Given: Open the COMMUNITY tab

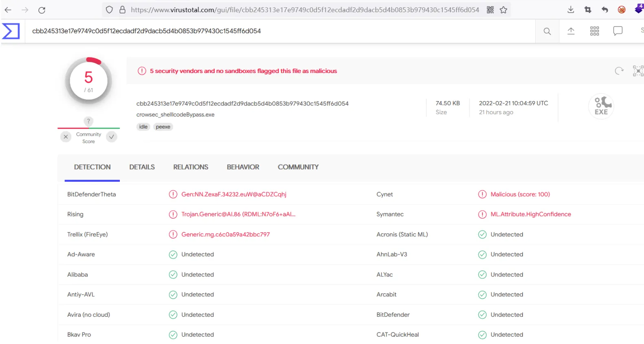Looking at the screenshot, I should [x=298, y=167].
